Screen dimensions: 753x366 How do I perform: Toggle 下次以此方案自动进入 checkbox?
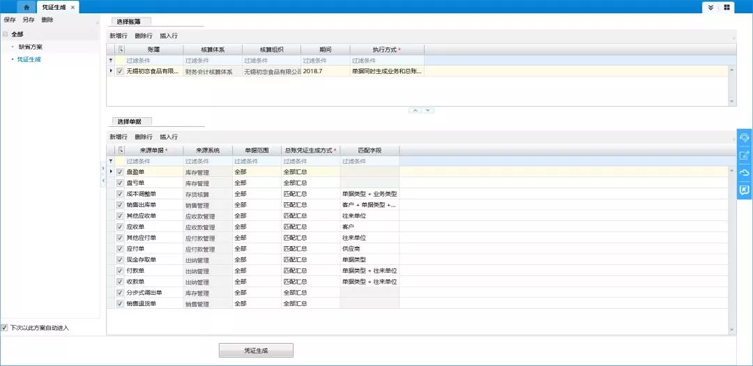click(5, 328)
